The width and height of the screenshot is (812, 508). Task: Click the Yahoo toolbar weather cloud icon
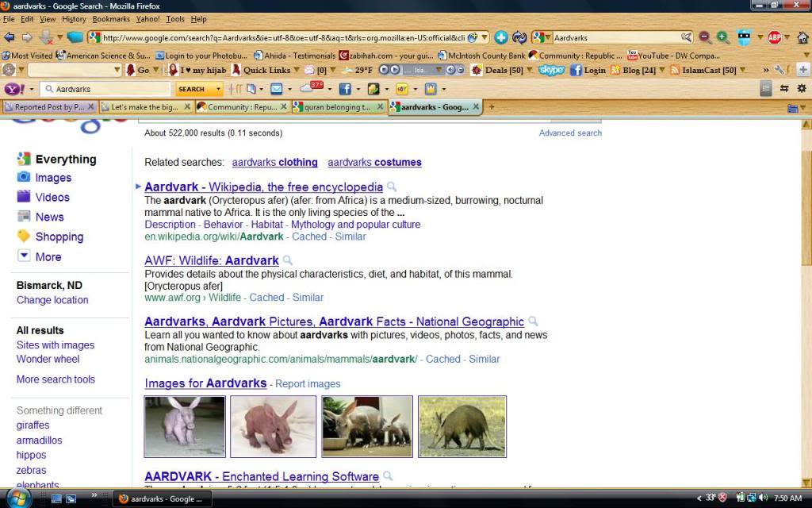coord(311,87)
